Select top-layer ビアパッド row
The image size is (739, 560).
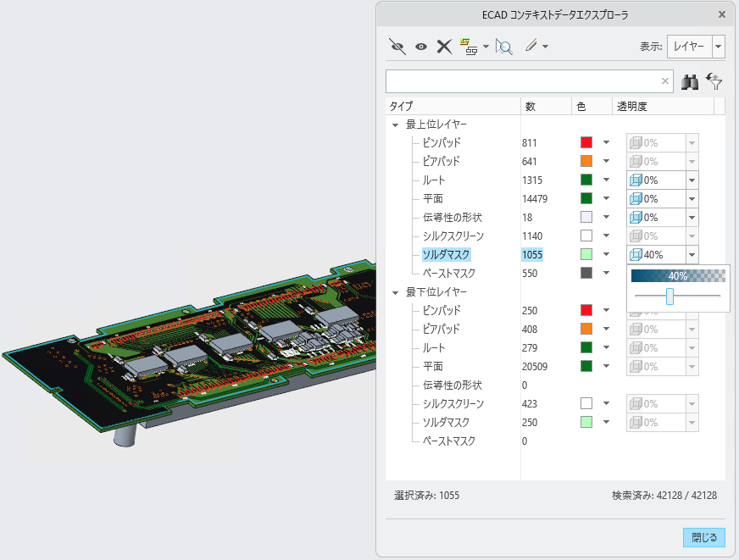pos(441,162)
